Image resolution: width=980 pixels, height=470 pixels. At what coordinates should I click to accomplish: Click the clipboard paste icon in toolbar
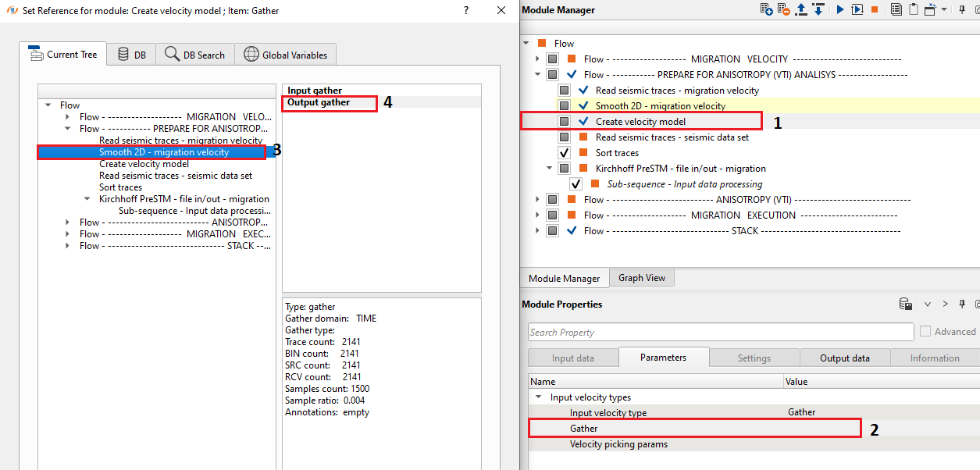(912, 10)
